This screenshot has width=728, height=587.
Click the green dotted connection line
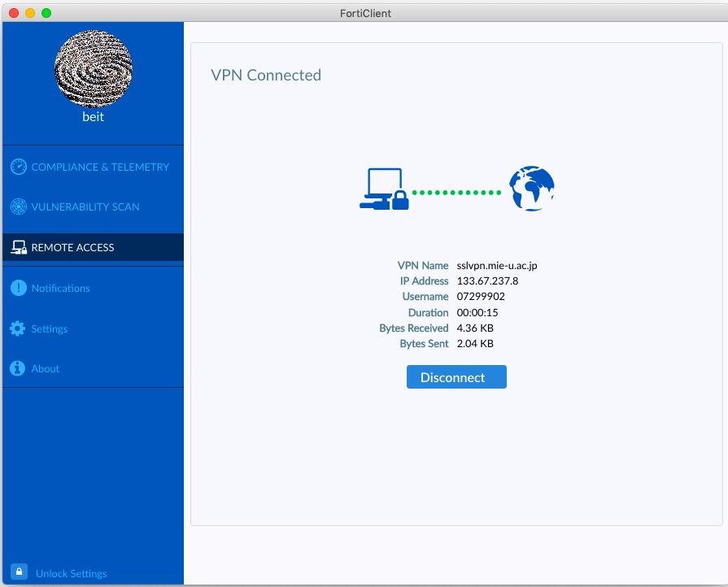pos(457,193)
